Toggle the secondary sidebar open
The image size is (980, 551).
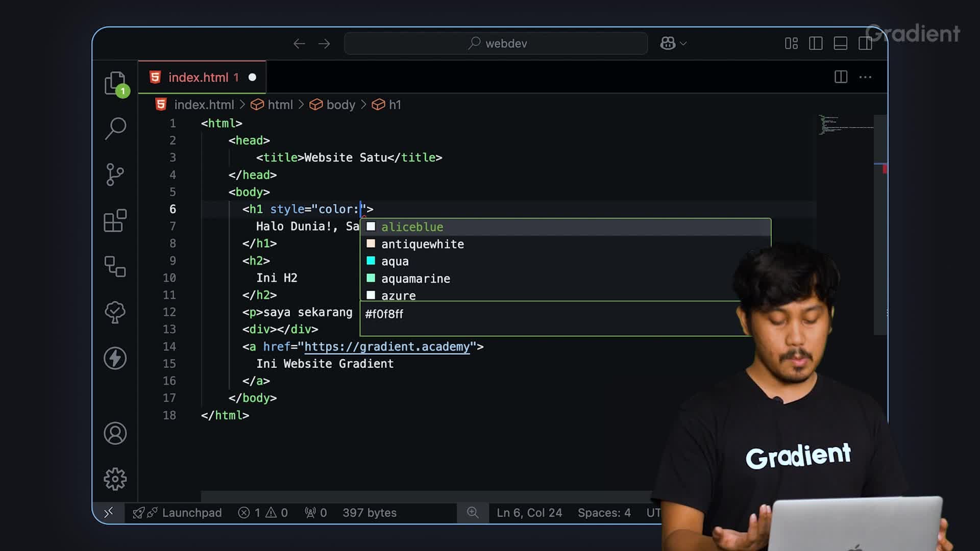tap(866, 43)
